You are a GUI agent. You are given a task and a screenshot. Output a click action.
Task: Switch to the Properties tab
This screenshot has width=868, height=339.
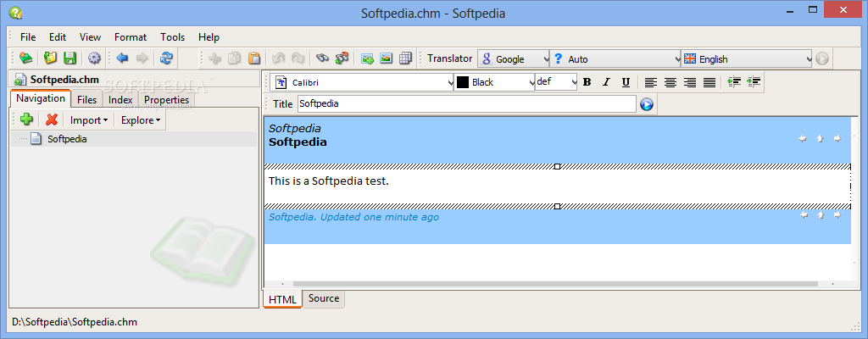(x=167, y=100)
